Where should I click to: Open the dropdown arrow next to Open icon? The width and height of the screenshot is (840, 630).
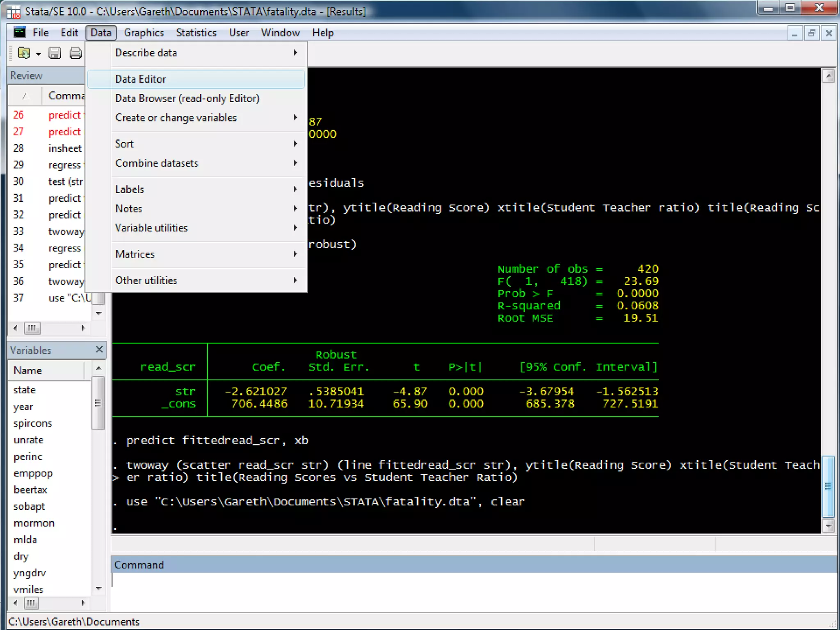tap(39, 54)
